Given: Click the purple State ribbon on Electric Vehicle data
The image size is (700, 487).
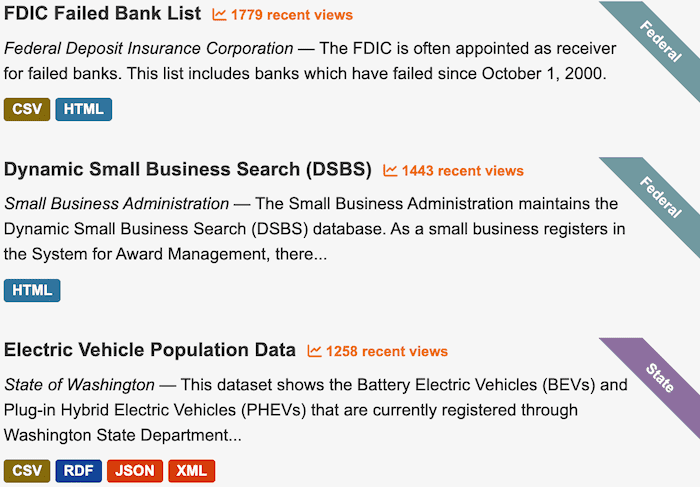Looking at the screenshot, I should click(x=658, y=378).
